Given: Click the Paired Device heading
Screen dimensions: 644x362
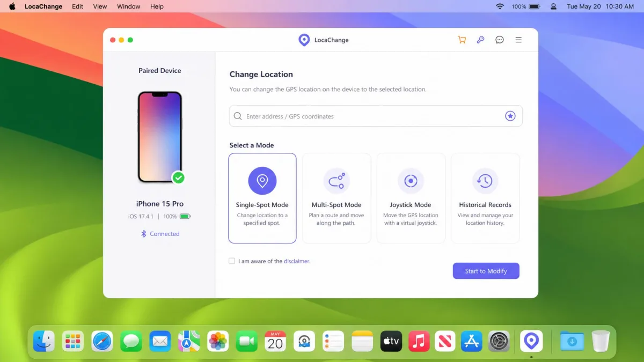Looking at the screenshot, I should pos(160,71).
